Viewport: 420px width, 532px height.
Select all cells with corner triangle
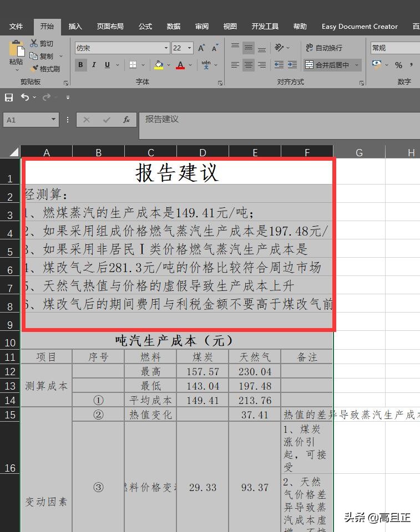(x=13, y=152)
